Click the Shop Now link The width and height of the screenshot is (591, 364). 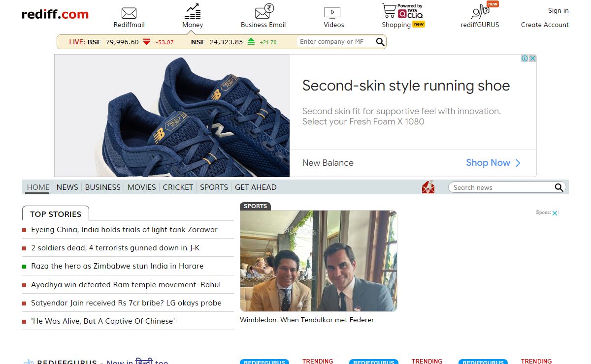[x=488, y=163]
